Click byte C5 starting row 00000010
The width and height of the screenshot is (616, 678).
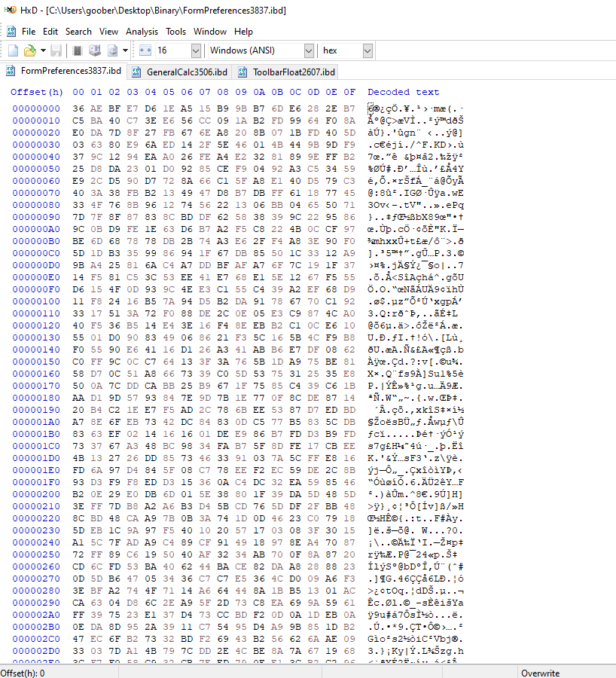pyautogui.click(x=78, y=121)
